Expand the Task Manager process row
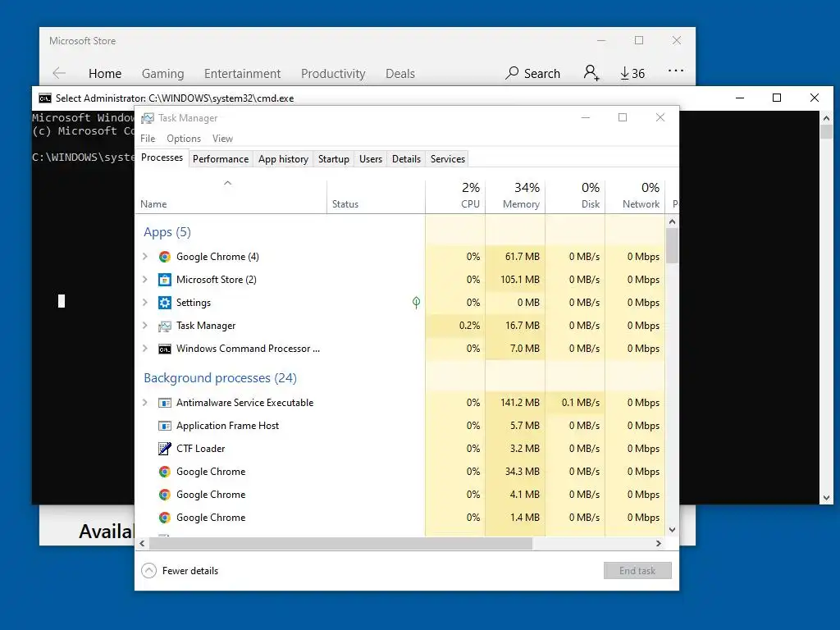Viewport: 840px width, 630px height. click(144, 326)
